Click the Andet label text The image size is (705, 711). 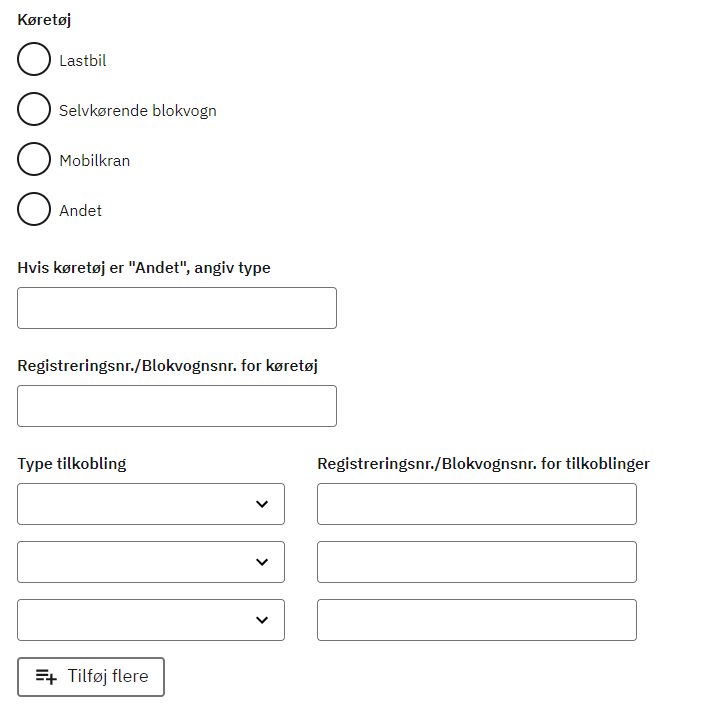[81, 211]
